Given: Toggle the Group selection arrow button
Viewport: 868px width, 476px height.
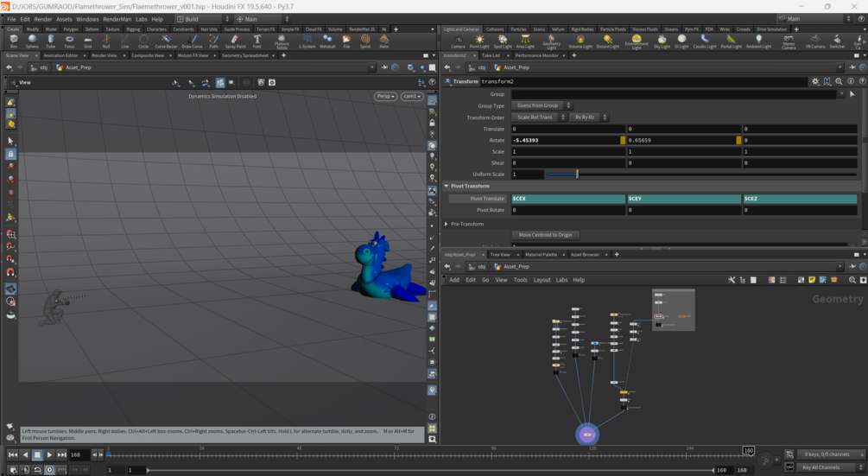Looking at the screenshot, I should click(x=852, y=94).
